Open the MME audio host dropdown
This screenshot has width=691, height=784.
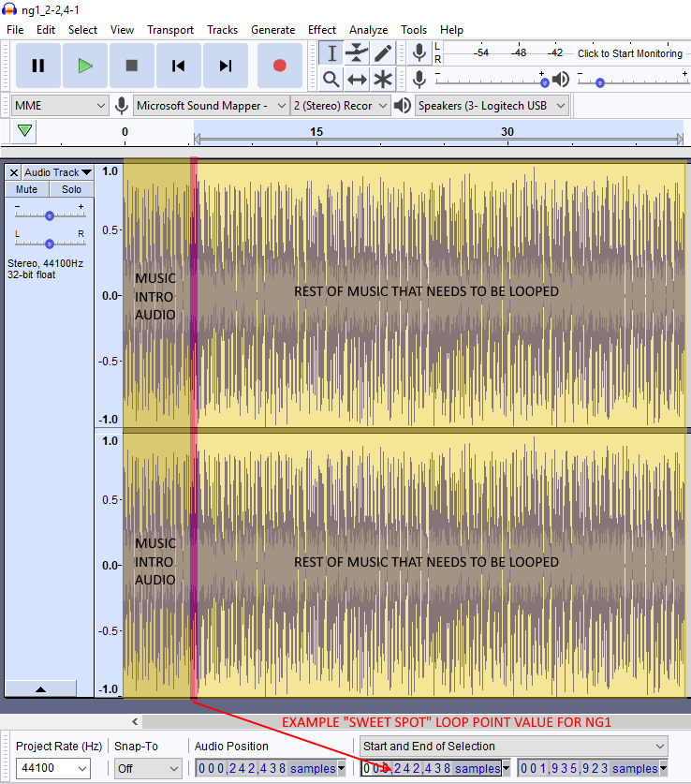(x=60, y=106)
